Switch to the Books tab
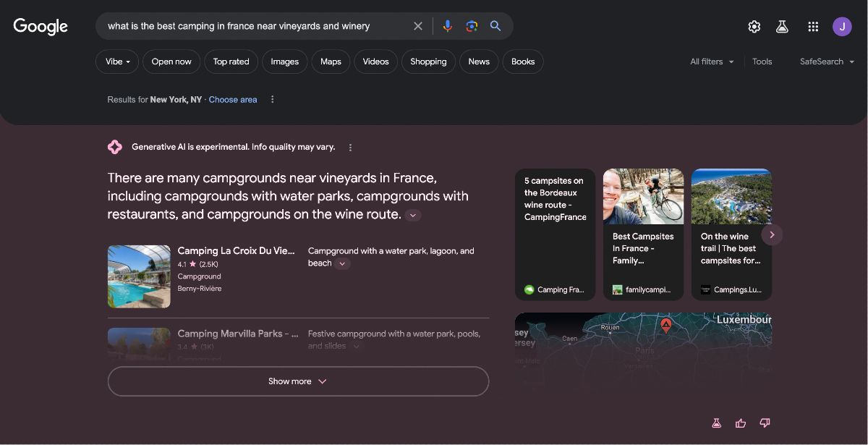Screen dimensions: 868x445 pos(523,62)
